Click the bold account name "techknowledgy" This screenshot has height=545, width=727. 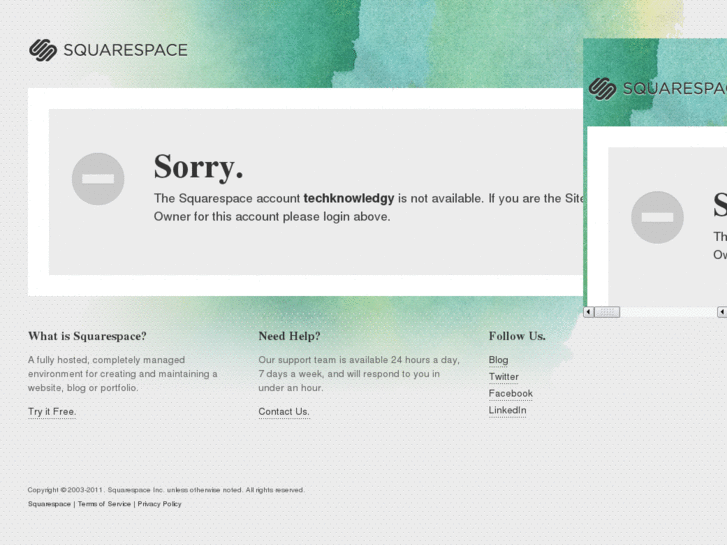(349, 199)
